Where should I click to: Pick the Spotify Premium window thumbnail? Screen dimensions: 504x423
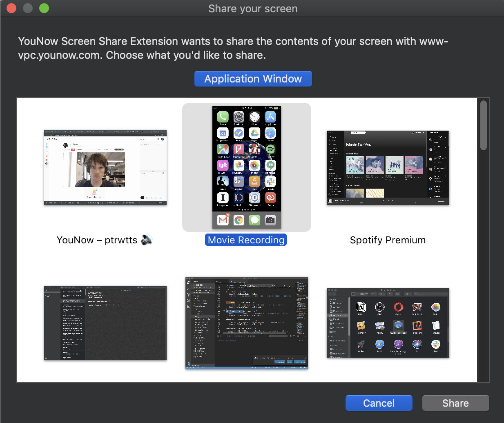388,168
